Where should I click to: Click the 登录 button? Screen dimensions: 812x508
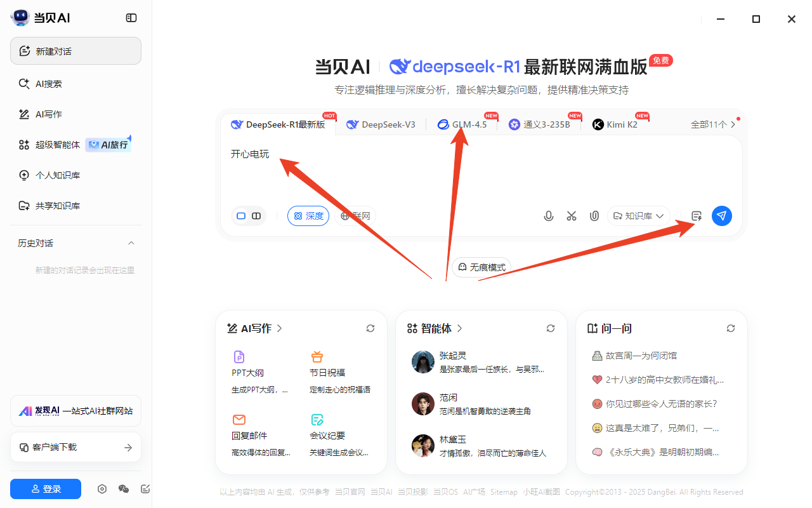(x=46, y=489)
